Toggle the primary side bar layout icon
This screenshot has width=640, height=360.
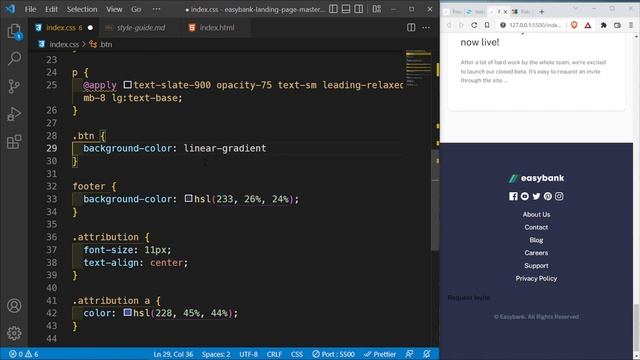333,9
